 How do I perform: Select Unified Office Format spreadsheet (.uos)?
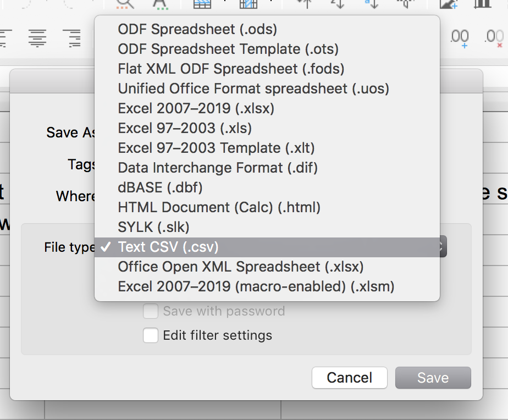(267, 89)
